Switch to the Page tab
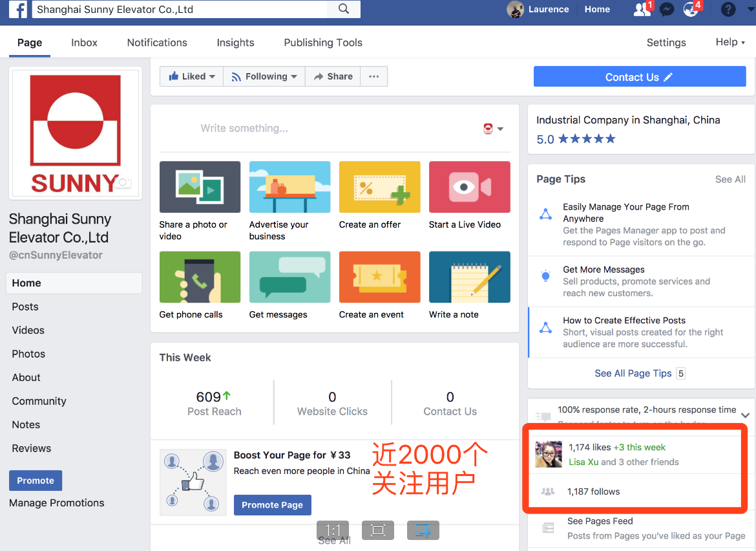Viewport: 756px width, 551px height. tap(30, 43)
